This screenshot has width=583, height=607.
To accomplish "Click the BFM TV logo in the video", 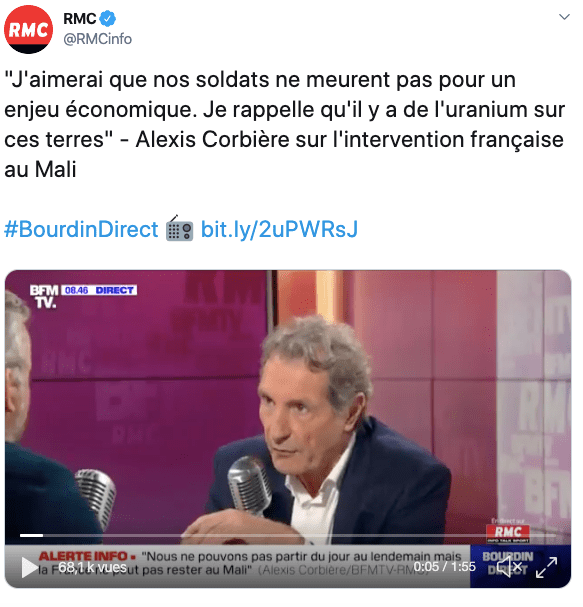I will [44, 296].
